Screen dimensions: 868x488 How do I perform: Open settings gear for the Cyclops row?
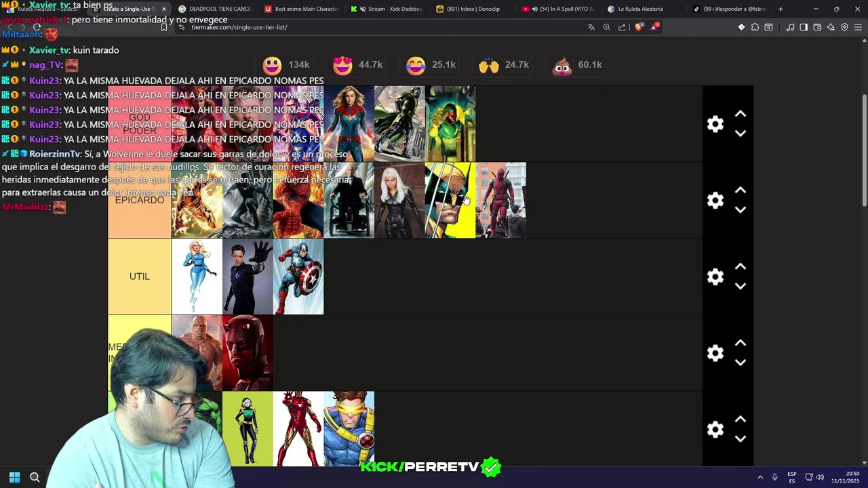(x=715, y=430)
